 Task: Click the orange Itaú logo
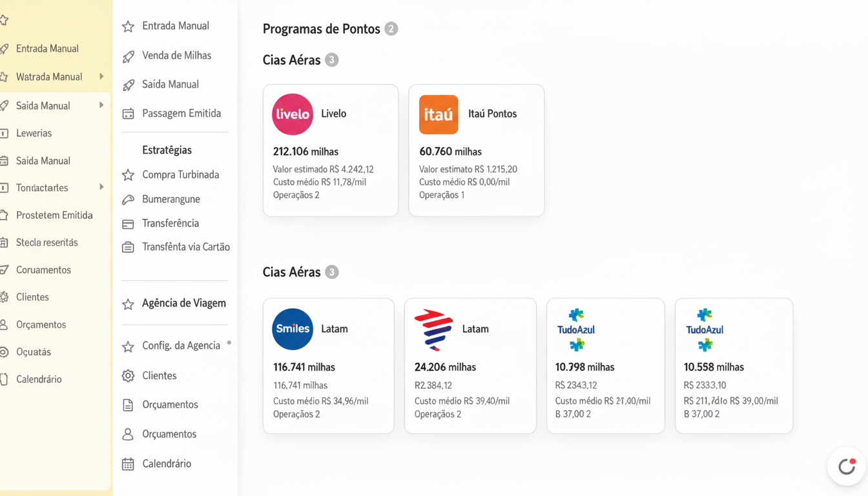[x=439, y=114]
